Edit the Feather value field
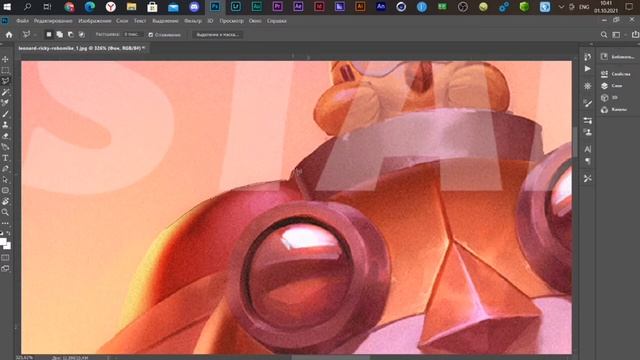This screenshot has height=360, width=640. [133, 35]
